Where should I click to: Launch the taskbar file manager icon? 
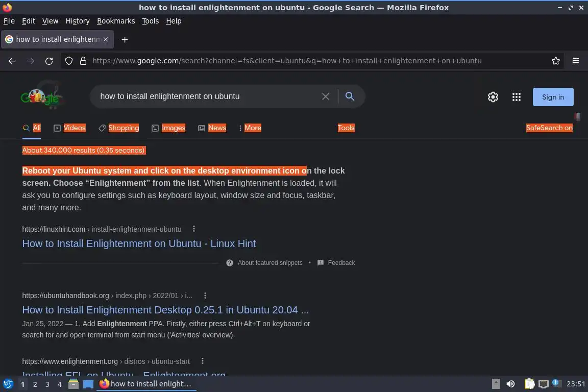point(73,384)
